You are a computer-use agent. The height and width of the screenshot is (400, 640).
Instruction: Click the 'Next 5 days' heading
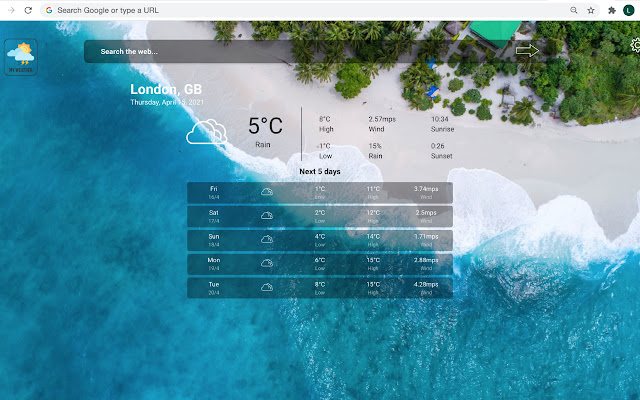(x=320, y=171)
